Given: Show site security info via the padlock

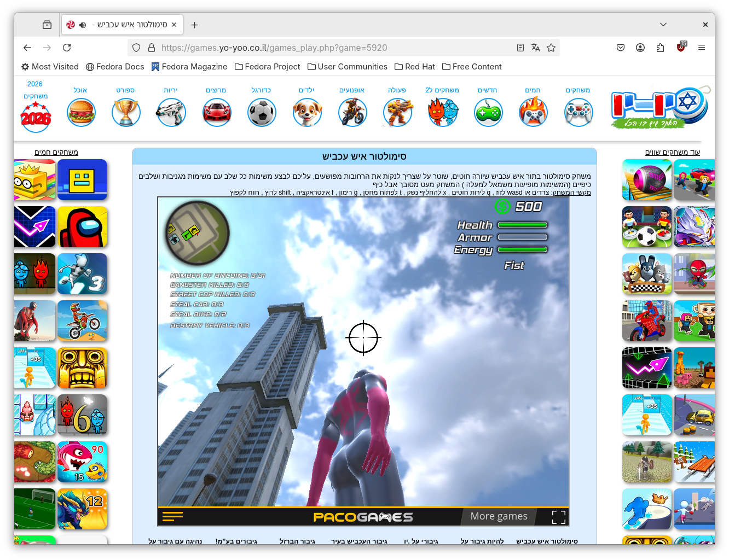Looking at the screenshot, I should coord(152,48).
